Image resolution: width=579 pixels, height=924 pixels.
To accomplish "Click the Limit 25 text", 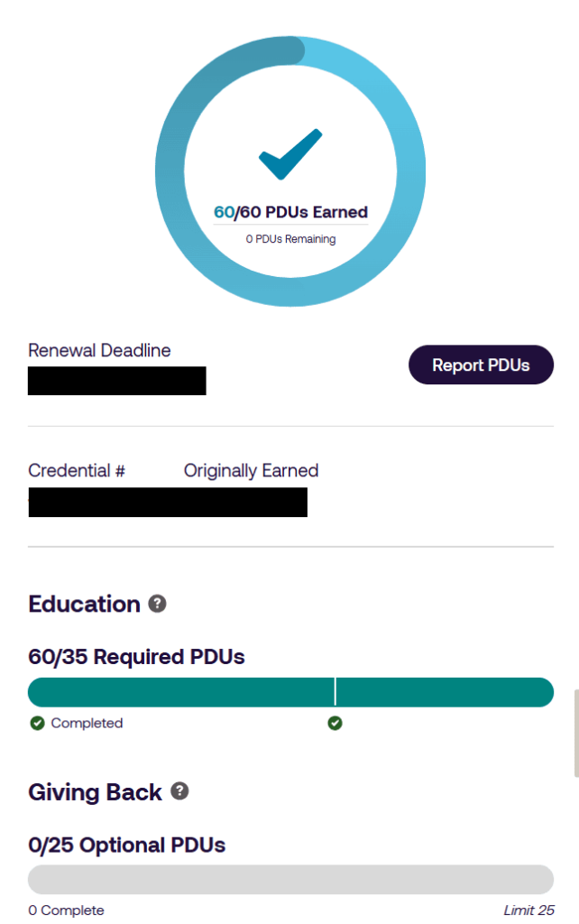I will 531,910.
